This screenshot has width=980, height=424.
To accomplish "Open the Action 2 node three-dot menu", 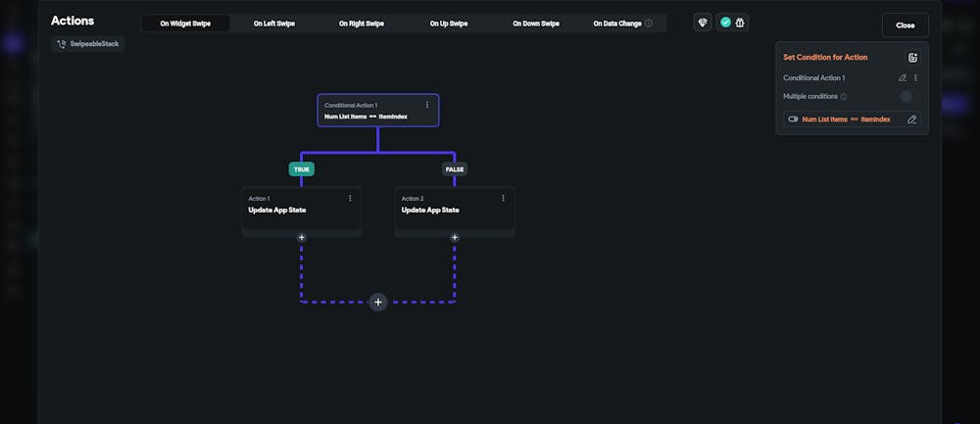I will pos(503,198).
